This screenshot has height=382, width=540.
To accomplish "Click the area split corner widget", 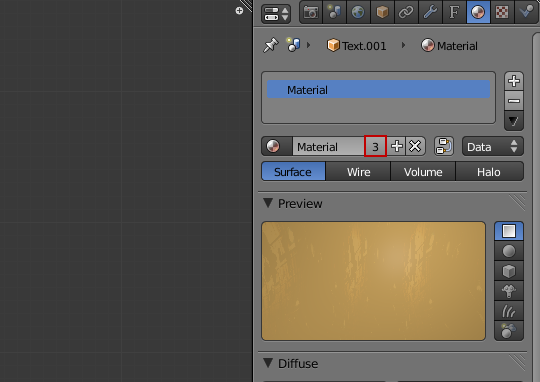I will (x=247, y=5).
